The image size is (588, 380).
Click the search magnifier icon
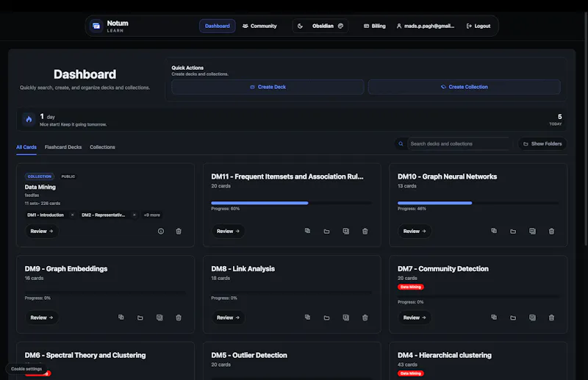401,143
